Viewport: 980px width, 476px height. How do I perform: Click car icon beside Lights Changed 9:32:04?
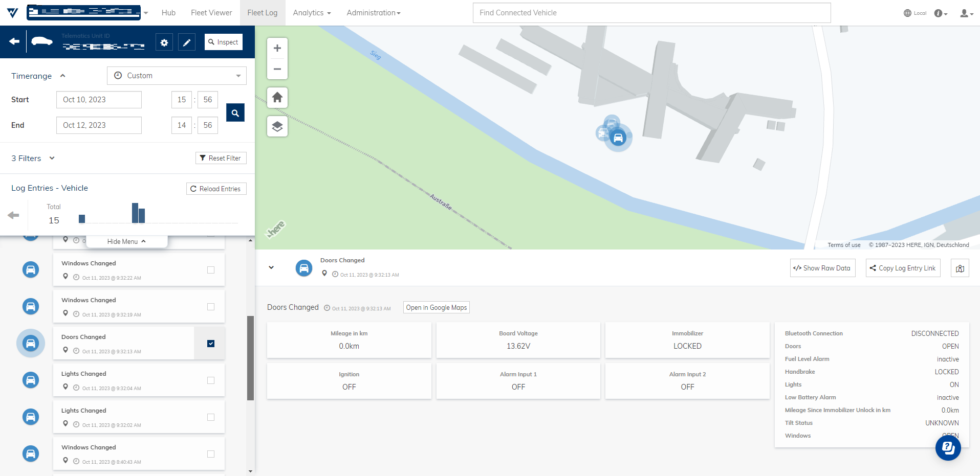click(31, 380)
